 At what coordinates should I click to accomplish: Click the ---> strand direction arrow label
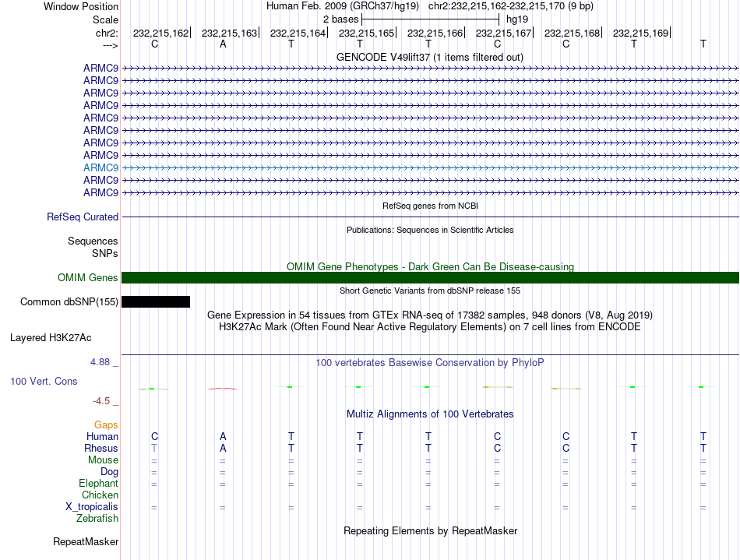111,45
